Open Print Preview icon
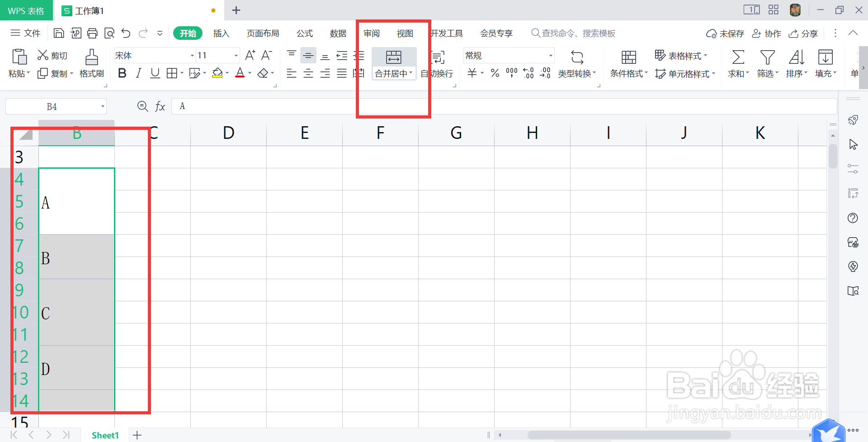This screenshot has height=442, width=868. pos(109,33)
